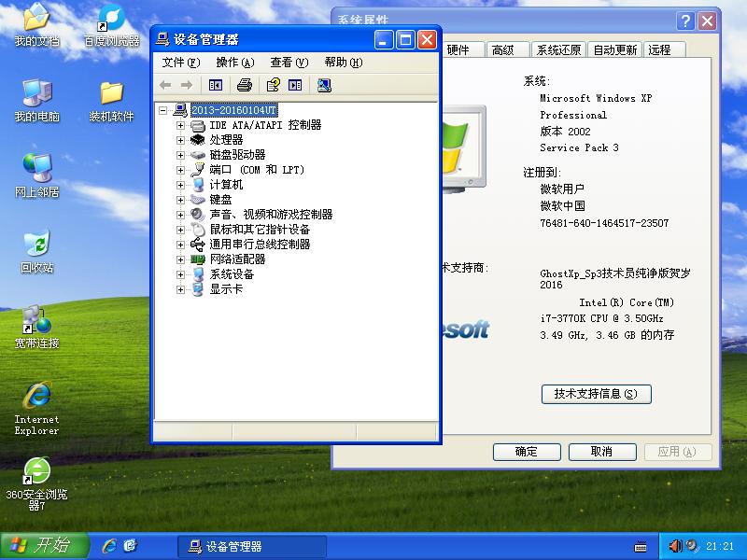Open the 文件(F) menu
The height and width of the screenshot is (560, 747).
point(181,63)
